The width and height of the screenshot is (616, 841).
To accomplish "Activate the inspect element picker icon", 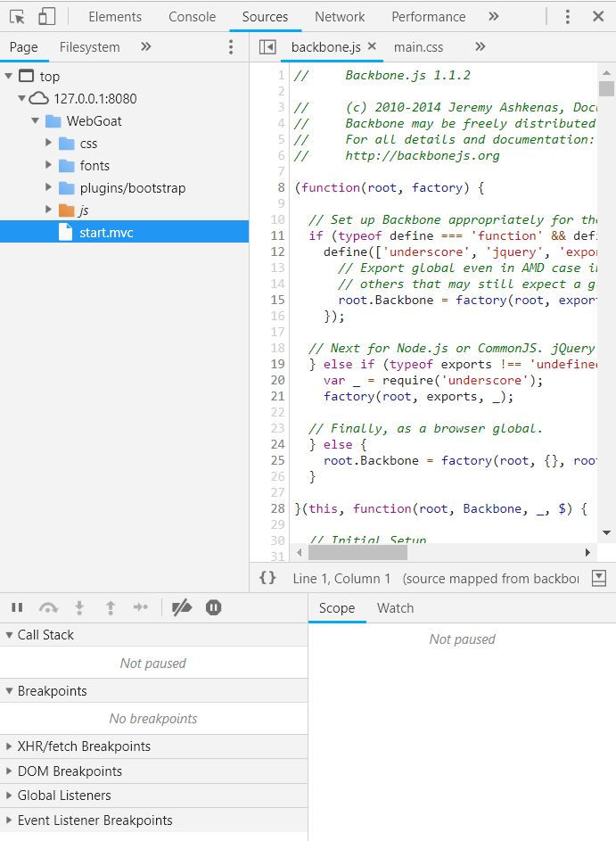I will pyautogui.click(x=17, y=17).
